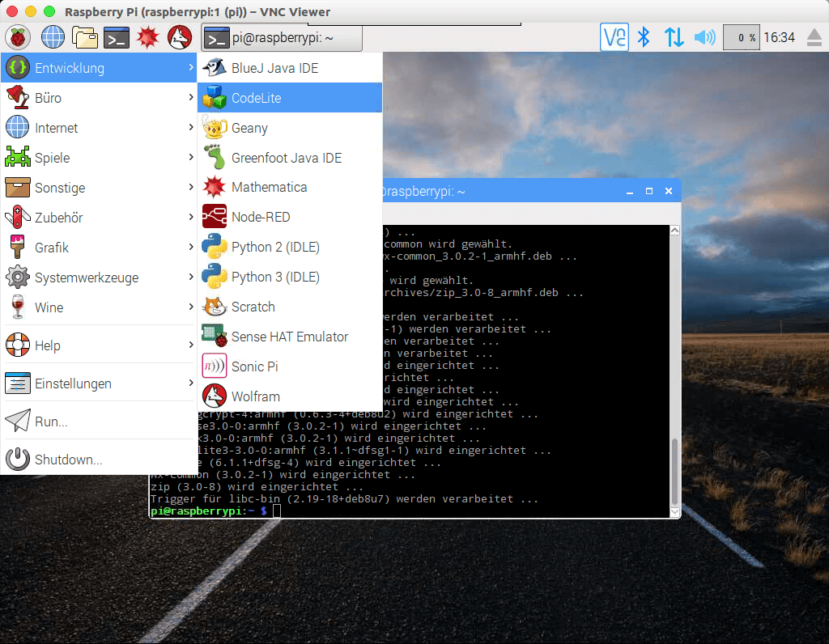This screenshot has height=644, width=829.
Task: Expand the Büro submenu
Action: coord(99,98)
